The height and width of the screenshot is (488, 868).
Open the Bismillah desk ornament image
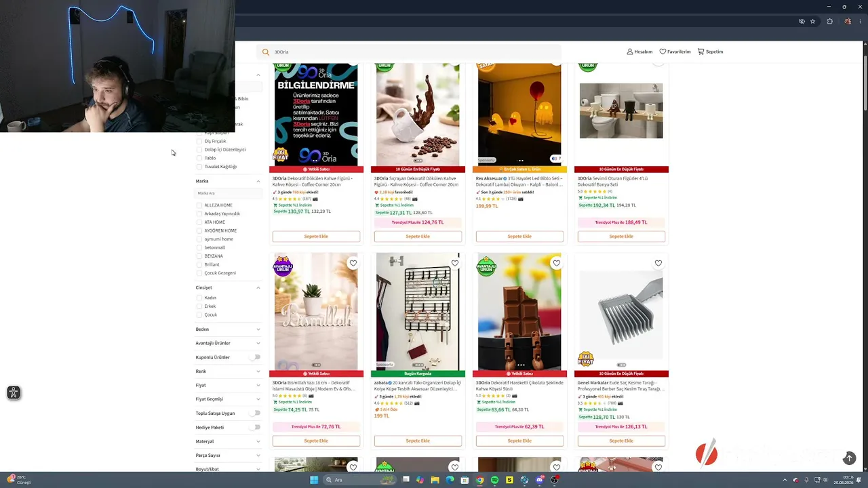click(x=316, y=312)
